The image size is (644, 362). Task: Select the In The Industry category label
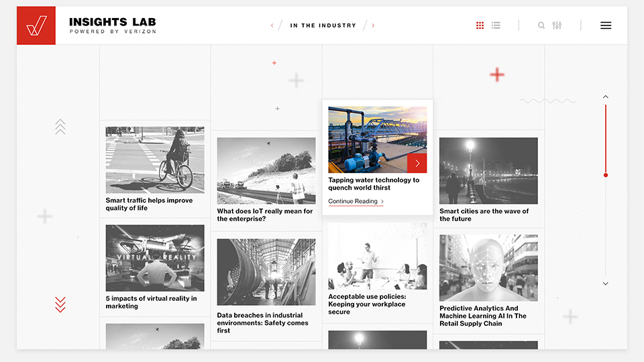tap(323, 25)
